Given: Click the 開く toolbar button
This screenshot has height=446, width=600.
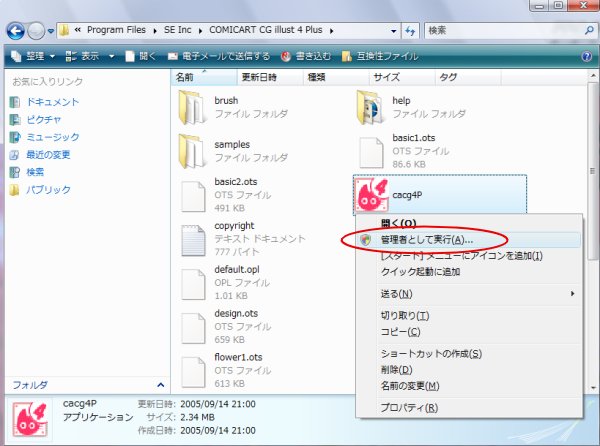Looking at the screenshot, I should [141, 57].
